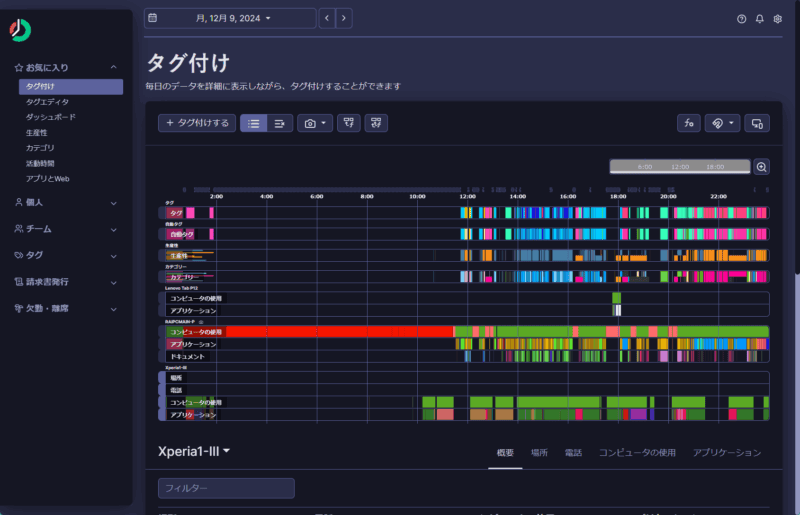Image resolution: width=800 pixels, height=515 pixels.
Task: Click the devices icon button
Action: coord(757,124)
